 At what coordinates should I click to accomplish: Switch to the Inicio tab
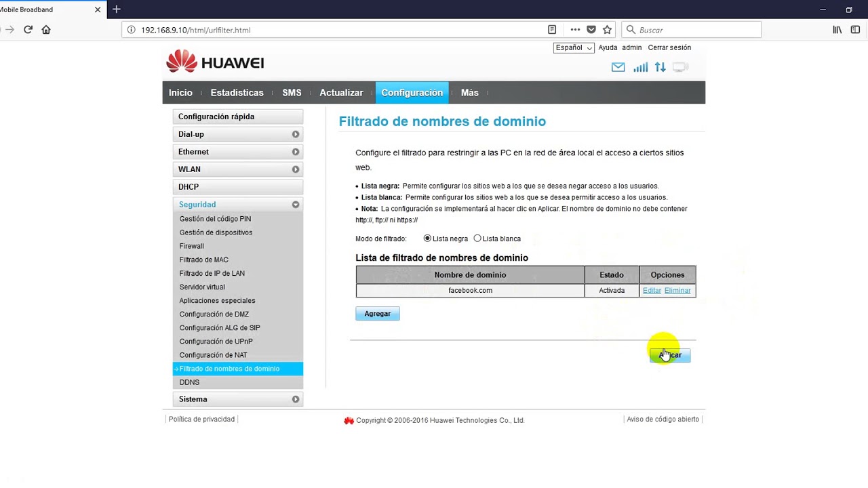point(180,93)
